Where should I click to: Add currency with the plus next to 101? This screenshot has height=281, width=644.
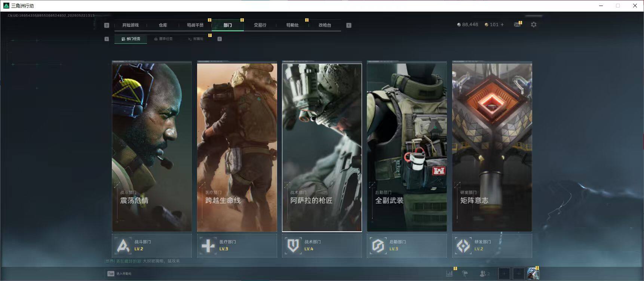coord(502,25)
